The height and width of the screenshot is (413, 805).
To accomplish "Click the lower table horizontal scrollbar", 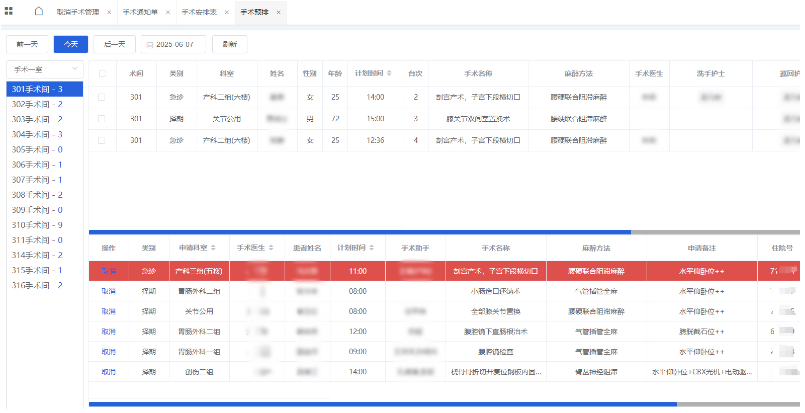I will coord(382,404).
